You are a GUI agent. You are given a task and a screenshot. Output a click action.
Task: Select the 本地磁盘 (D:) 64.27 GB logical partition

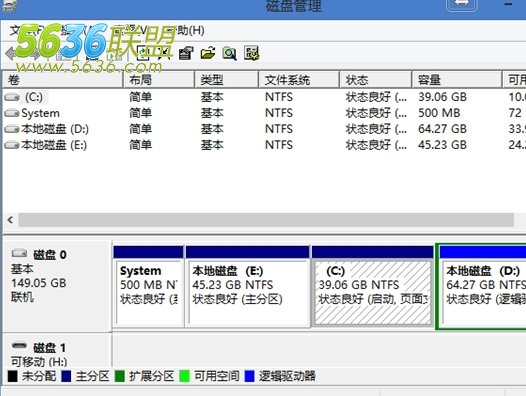click(483, 286)
